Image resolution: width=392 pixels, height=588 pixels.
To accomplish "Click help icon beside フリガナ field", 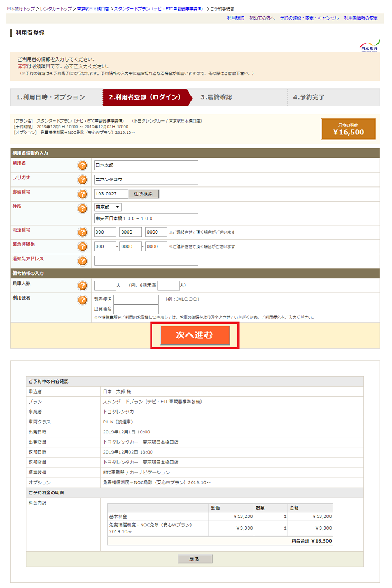I will [x=82, y=180].
